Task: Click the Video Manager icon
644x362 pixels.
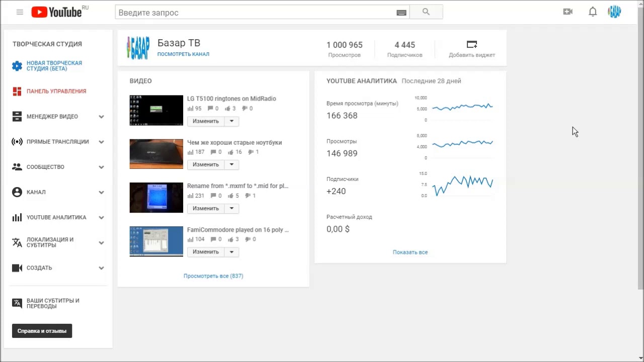Action: (17, 116)
